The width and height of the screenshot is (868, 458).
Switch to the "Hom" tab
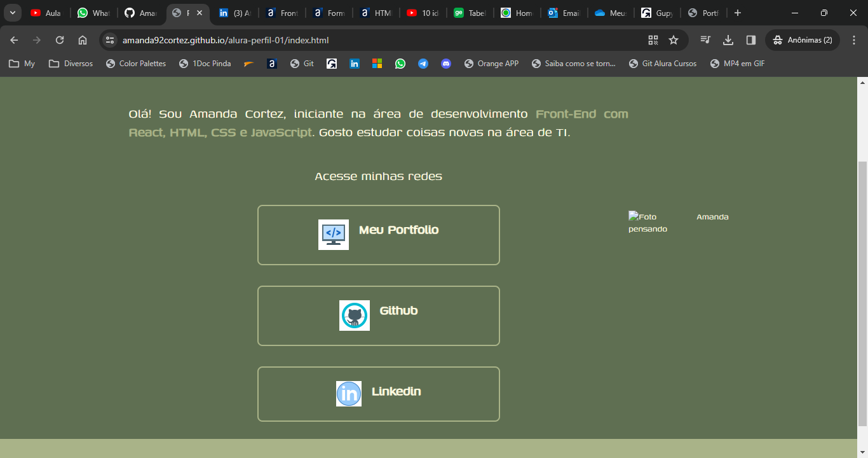click(x=516, y=13)
